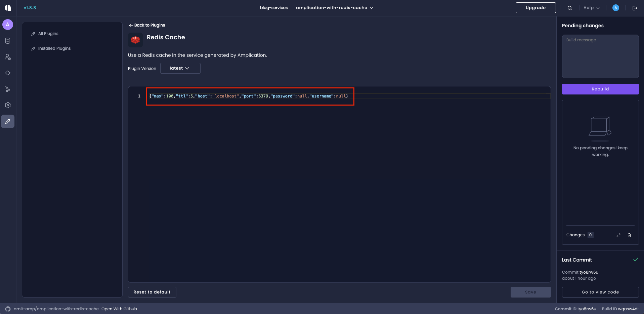Click the Commit tyo8rw6u under Last Commit

(x=580, y=272)
